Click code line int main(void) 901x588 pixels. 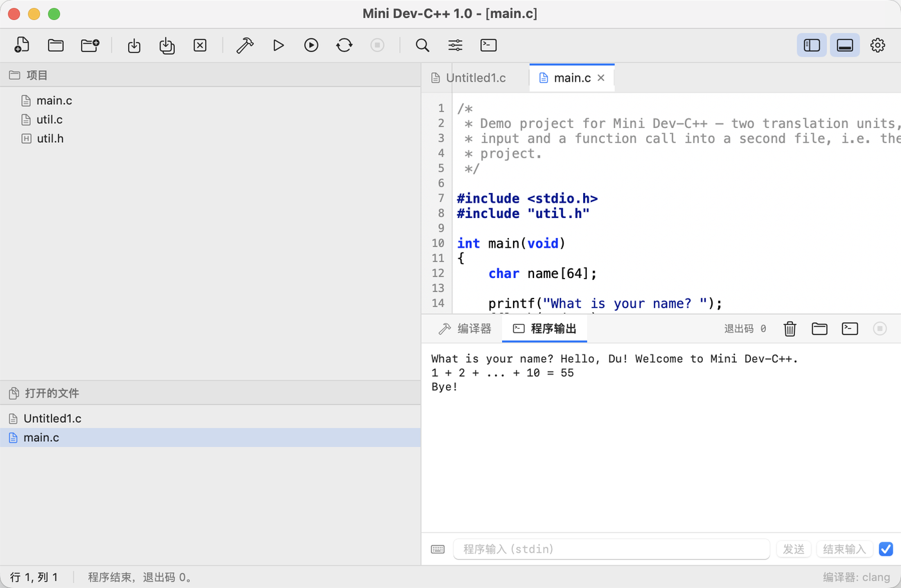click(511, 243)
